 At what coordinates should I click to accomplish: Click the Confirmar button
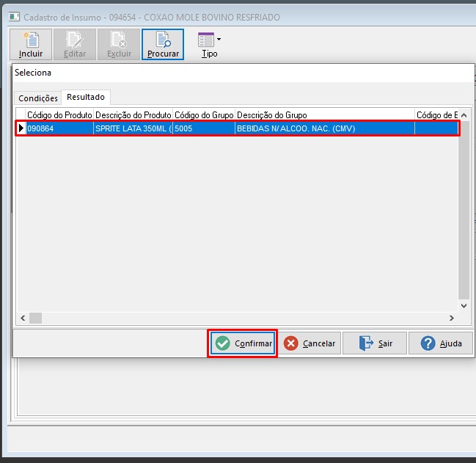point(243,343)
